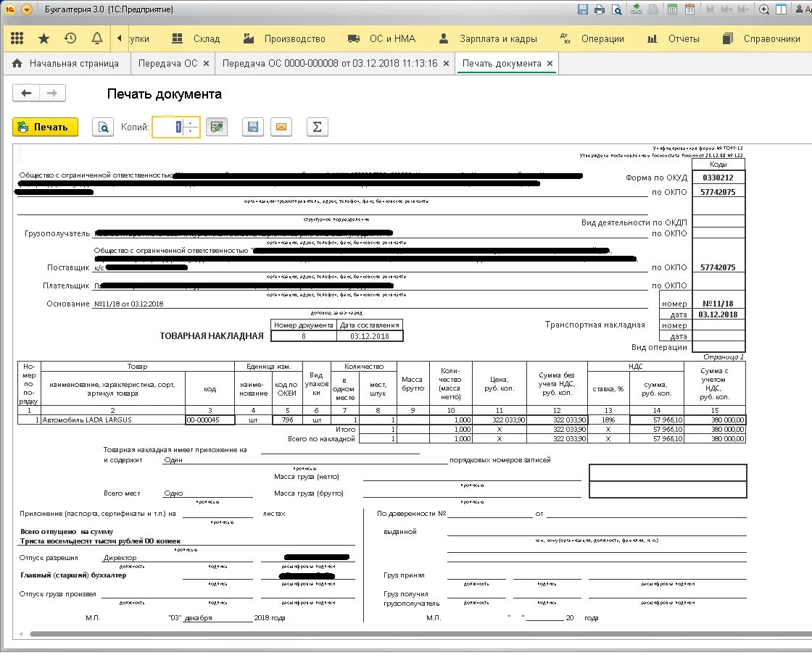Click the 18% VAT rate cell
This screenshot has height=655, width=812.
coord(608,420)
